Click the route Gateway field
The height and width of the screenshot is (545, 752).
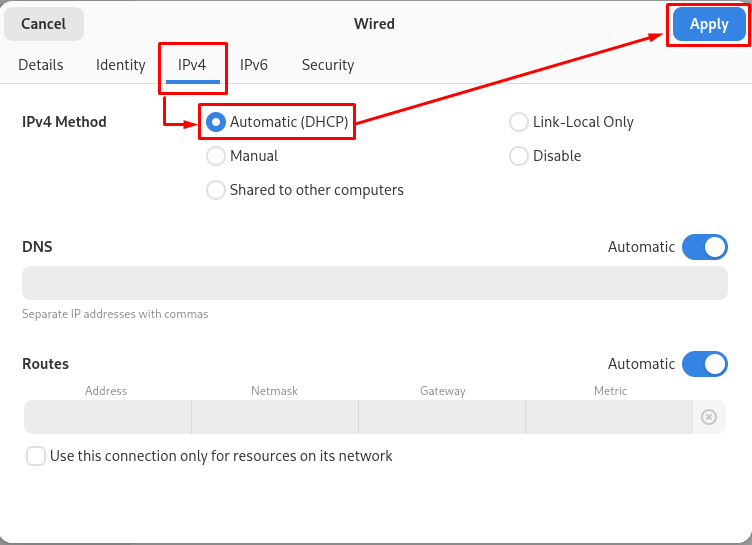coord(442,417)
